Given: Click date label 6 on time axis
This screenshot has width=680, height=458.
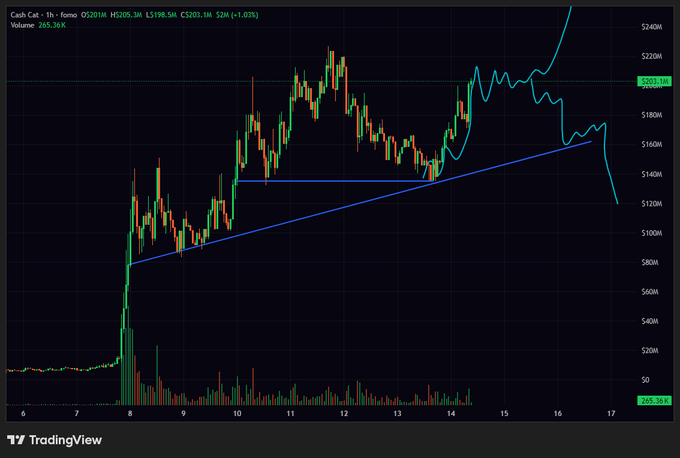Looking at the screenshot, I should pyautogui.click(x=23, y=413).
